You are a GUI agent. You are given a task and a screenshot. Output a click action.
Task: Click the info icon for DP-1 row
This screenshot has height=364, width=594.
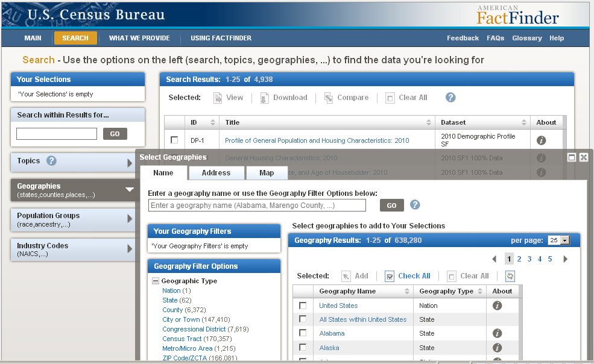(x=542, y=140)
